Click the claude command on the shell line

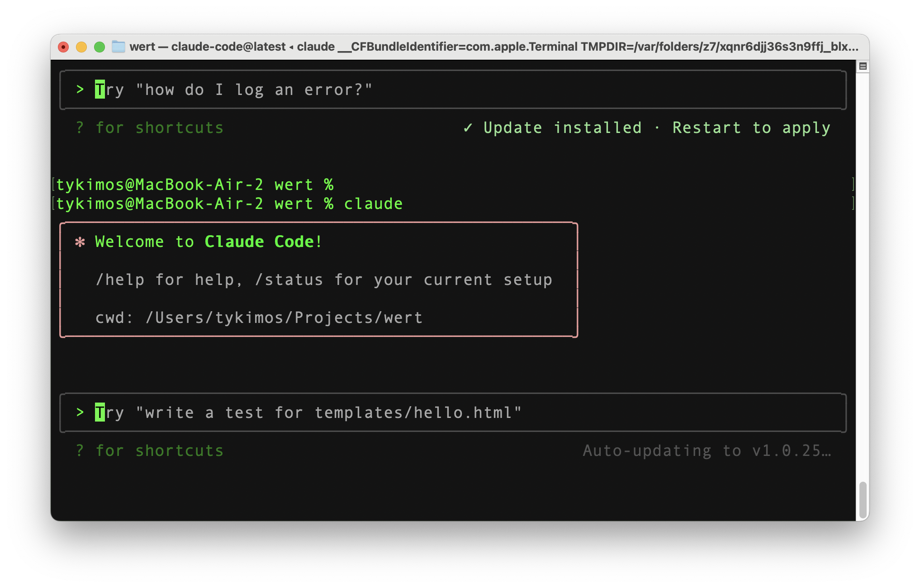(373, 204)
